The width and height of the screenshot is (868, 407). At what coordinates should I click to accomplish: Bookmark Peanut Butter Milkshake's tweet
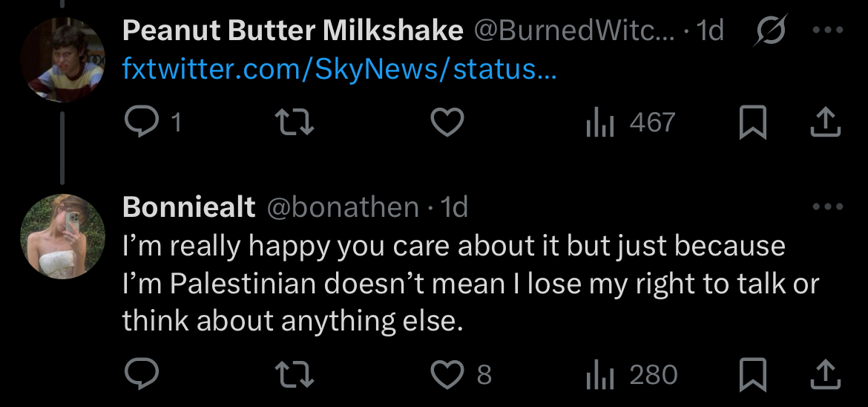(x=753, y=122)
